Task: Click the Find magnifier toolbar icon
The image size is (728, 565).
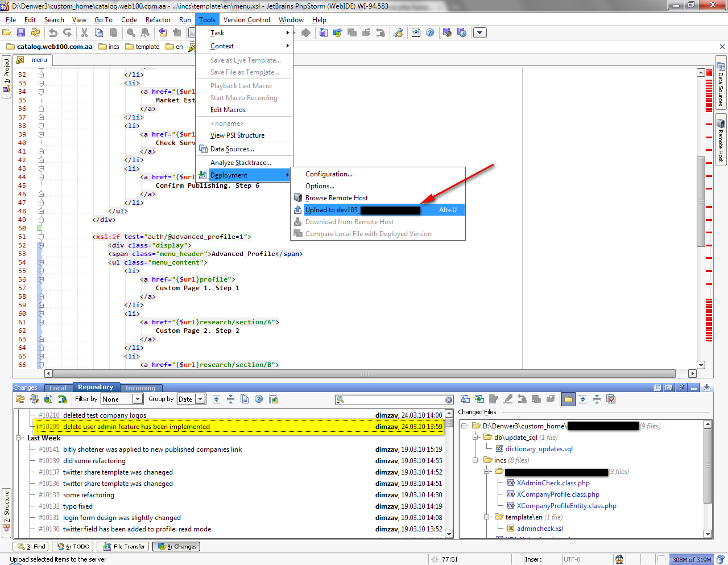Action: coord(131,33)
